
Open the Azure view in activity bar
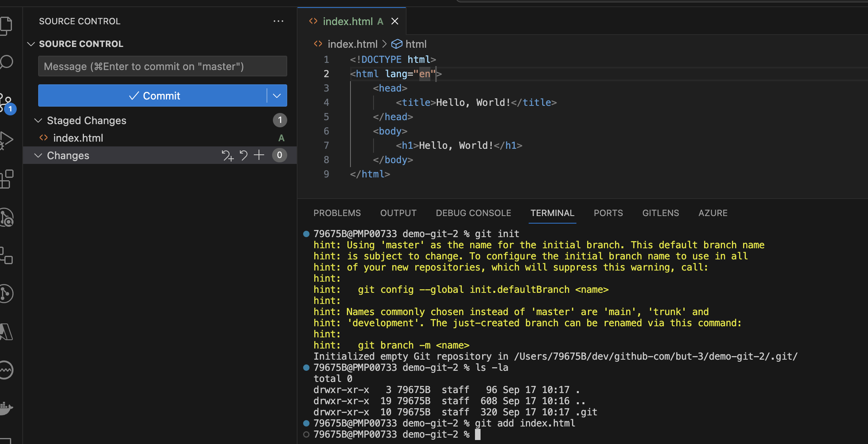point(6,331)
